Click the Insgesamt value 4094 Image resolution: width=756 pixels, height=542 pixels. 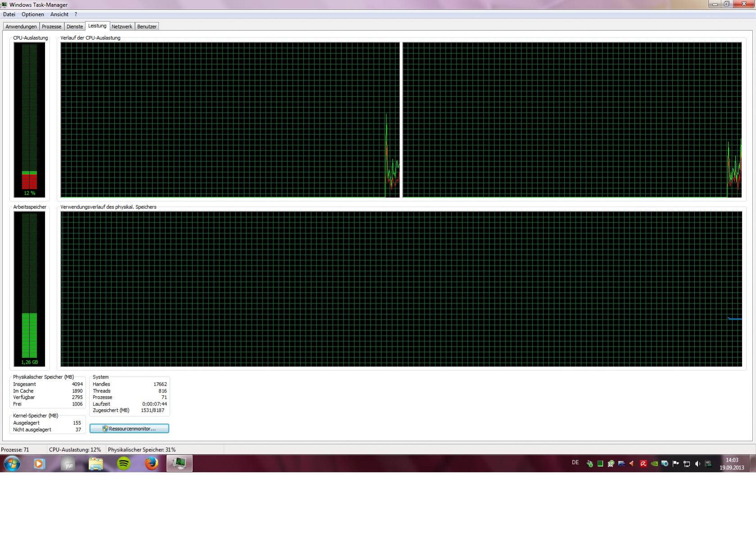pyautogui.click(x=77, y=384)
